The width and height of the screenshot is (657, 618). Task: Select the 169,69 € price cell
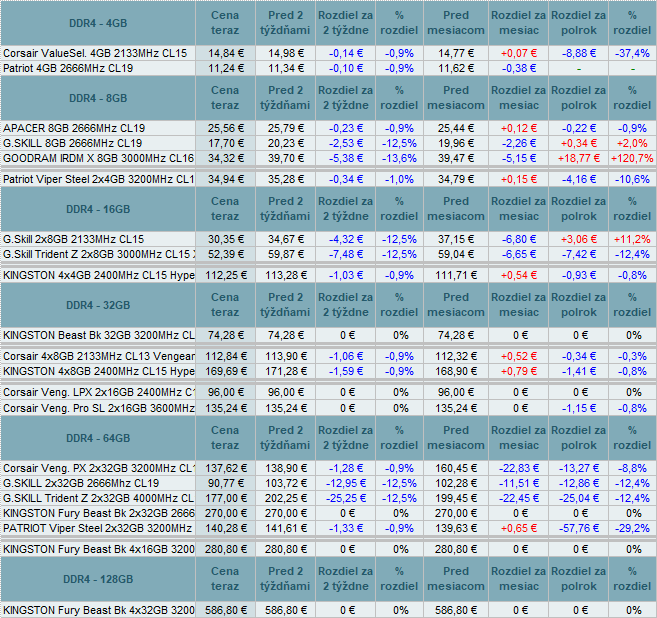[225, 371]
